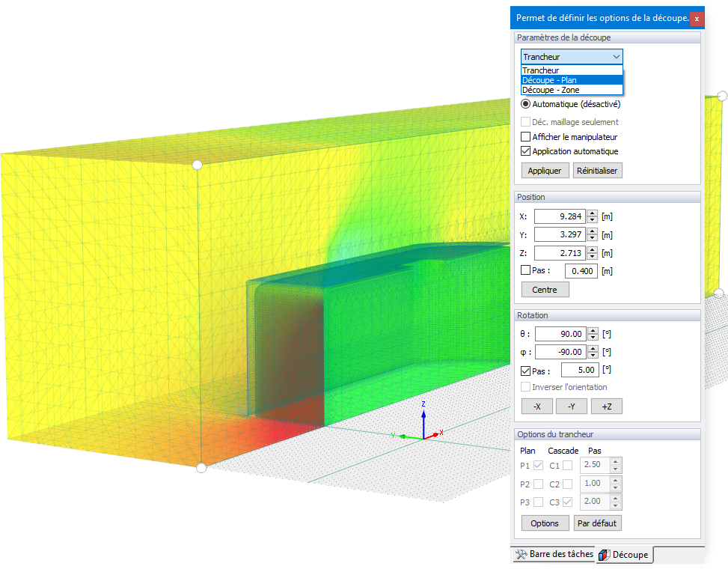
Task: Increase P3 Pas value with up arrow
Action: click(615, 498)
